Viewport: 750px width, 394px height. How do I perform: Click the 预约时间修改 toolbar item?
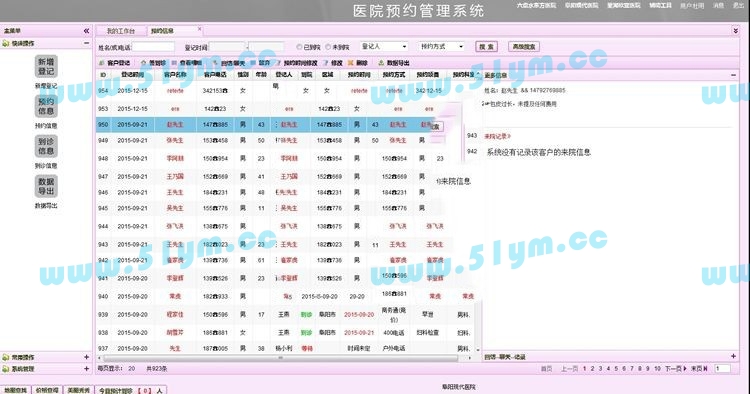tap(297, 63)
